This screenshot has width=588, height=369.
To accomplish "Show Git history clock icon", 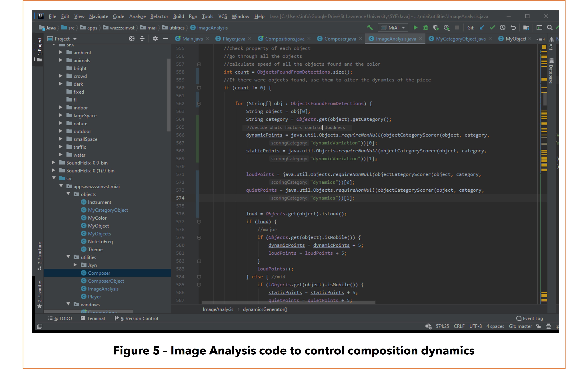I will click(x=502, y=28).
